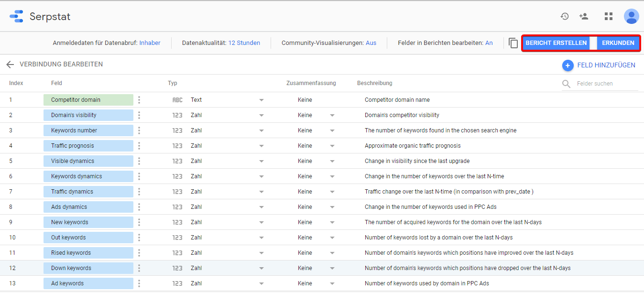This screenshot has height=293, width=644.
Task: Change data freshness 12 Stunden link
Action: (x=244, y=43)
